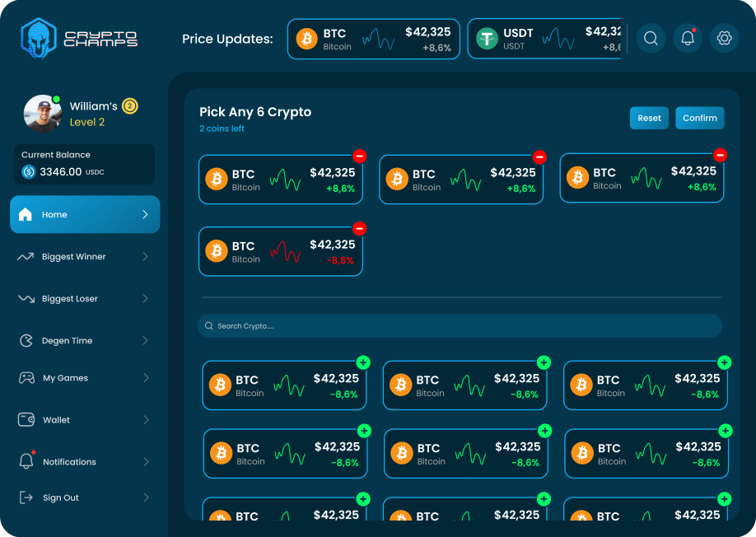Open search from the header magnifier icon

click(651, 38)
